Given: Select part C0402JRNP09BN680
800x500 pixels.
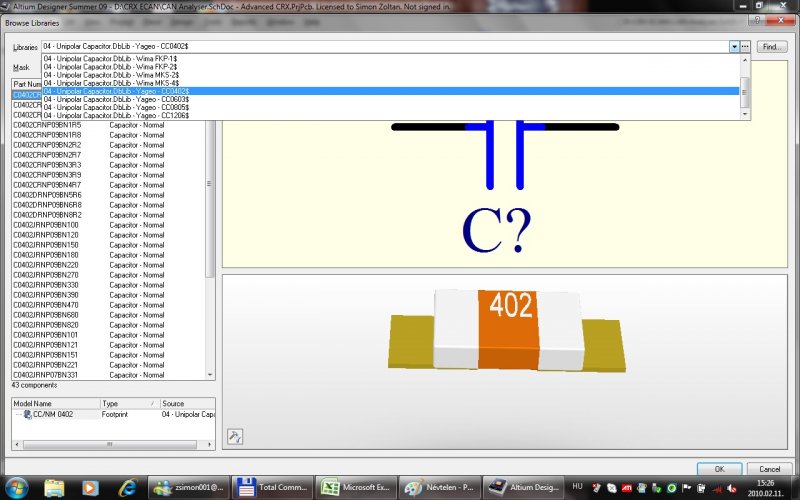Looking at the screenshot, I should [x=108, y=315].
